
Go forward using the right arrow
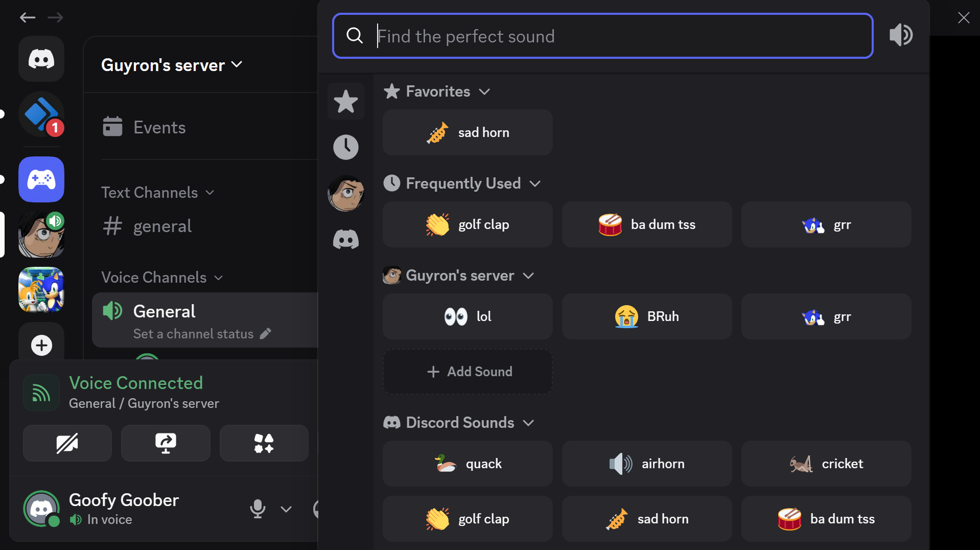click(x=55, y=17)
